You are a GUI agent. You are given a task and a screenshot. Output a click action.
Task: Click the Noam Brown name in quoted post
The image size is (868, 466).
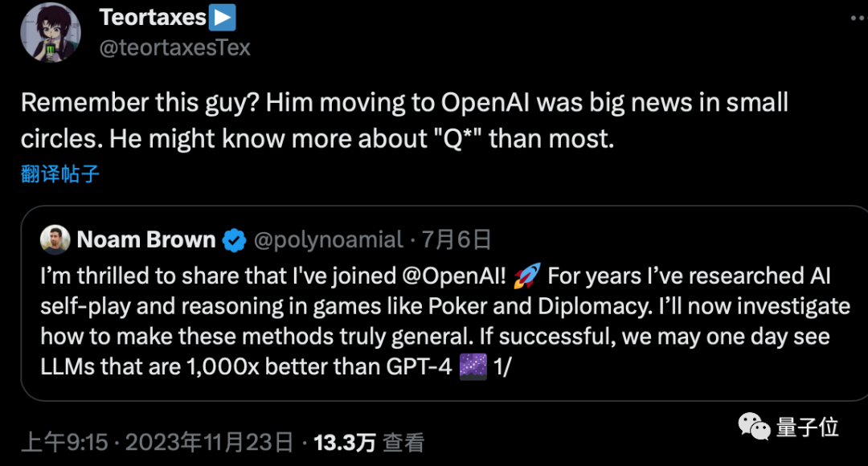click(x=146, y=239)
